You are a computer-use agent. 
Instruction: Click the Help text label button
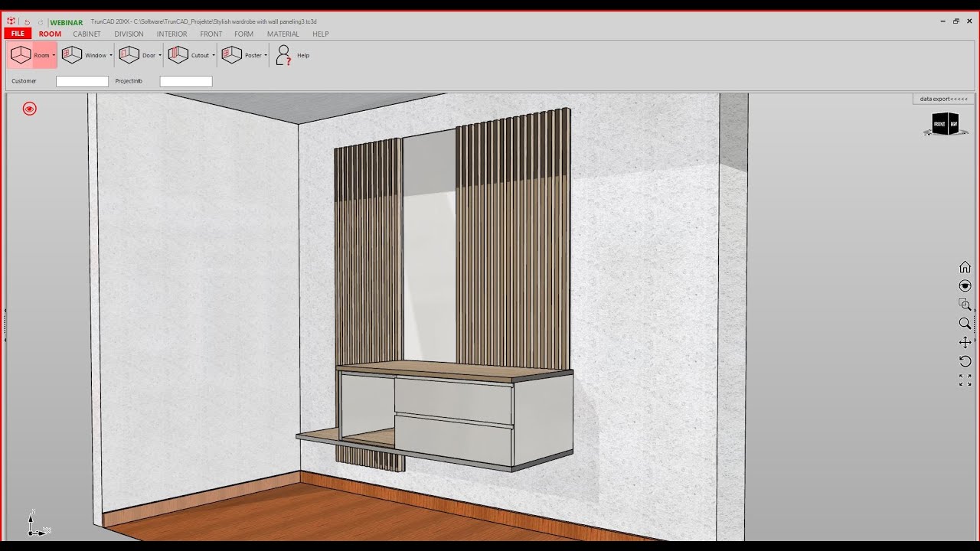tap(303, 55)
